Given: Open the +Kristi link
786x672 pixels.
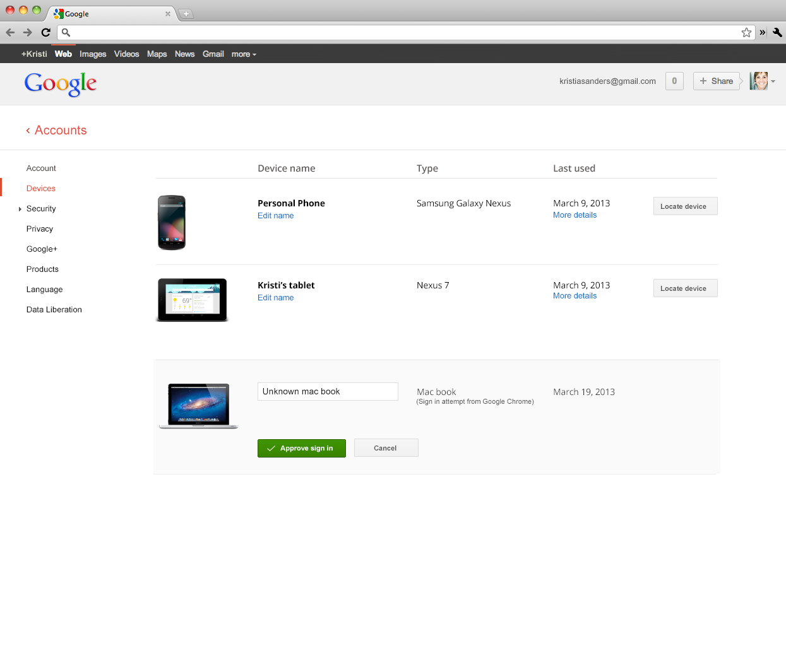Looking at the screenshot, I should pyautogui.click(x=34, y=54).
